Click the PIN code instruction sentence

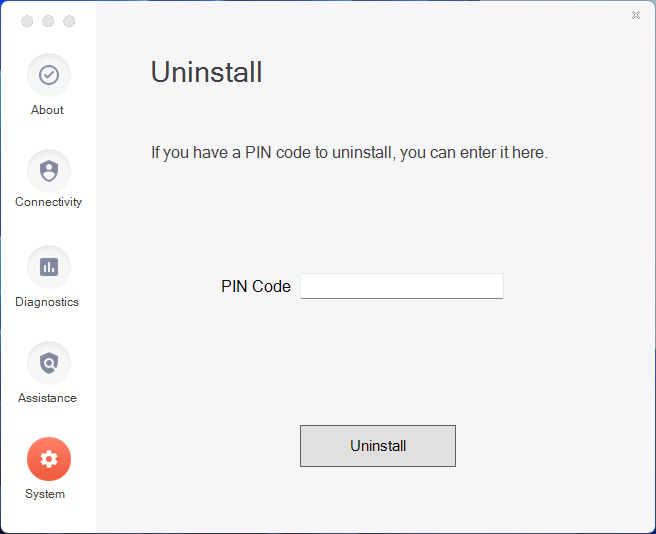pos(349,153)
